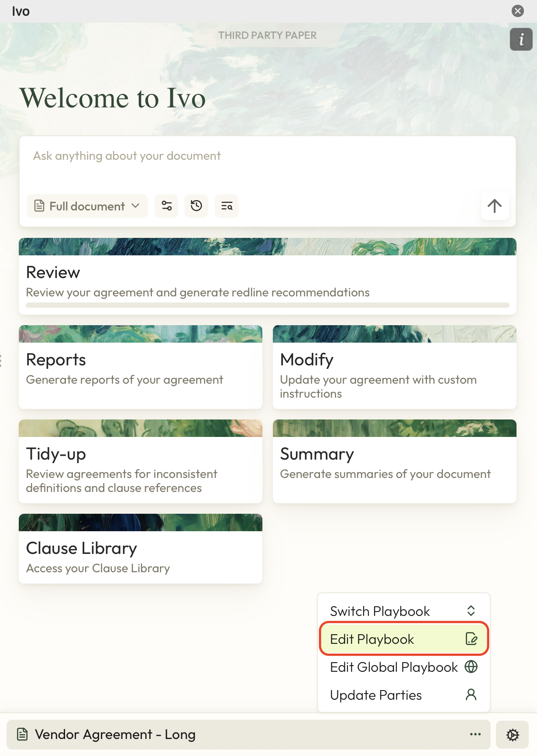Click the THIRD PARTY PAPER label
The image size is (537, 756).
coord(267,35)
